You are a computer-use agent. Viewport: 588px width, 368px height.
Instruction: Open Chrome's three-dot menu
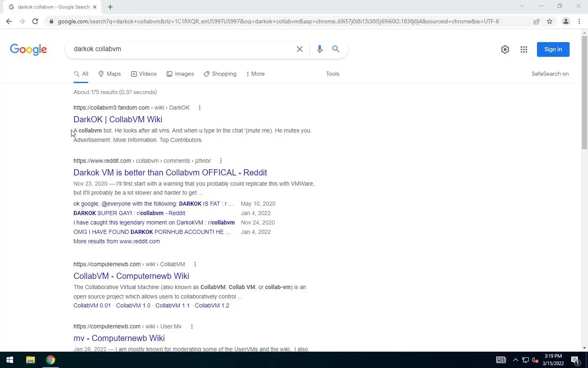(x=579, y=21)
